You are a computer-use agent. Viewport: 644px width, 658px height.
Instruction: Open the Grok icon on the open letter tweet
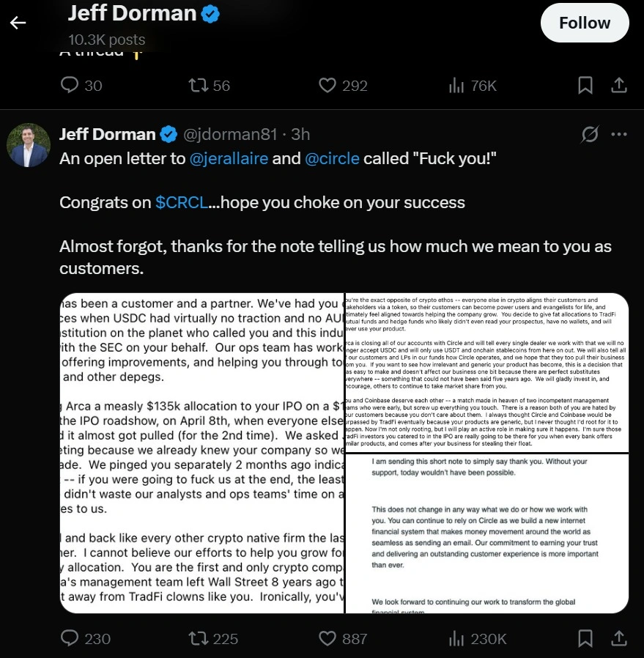pyautogui.click(x=588, y=134)
